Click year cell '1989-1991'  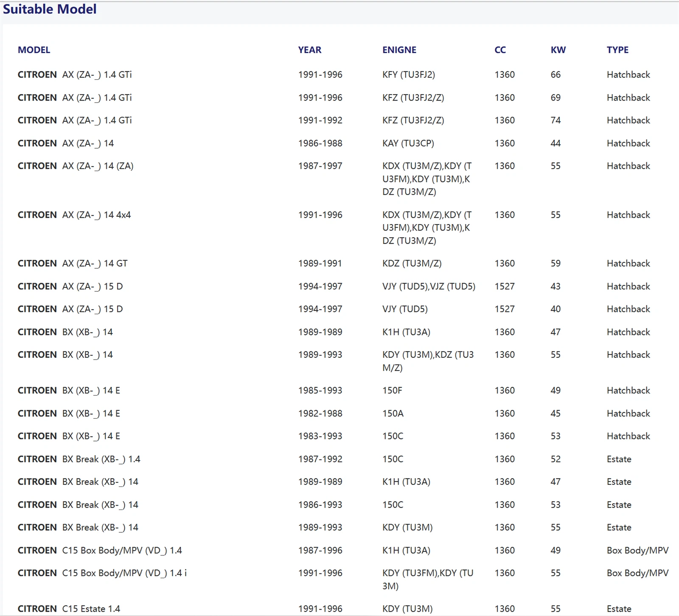point(320,263)
